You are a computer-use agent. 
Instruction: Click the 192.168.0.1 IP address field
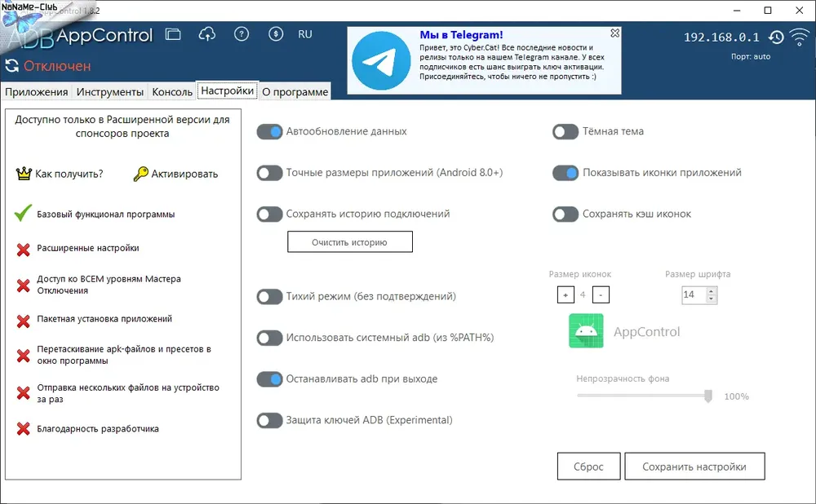coord(721,37)
